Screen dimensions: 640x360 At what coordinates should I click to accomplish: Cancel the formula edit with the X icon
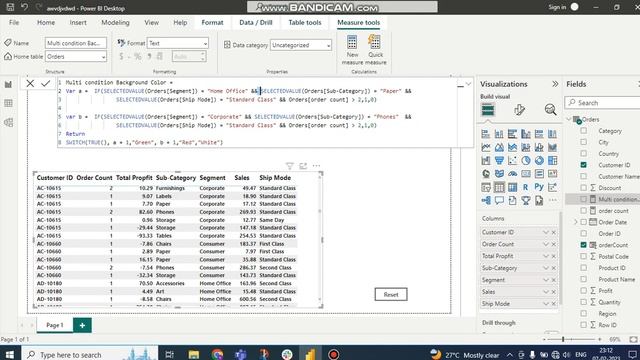coord(30,84)
